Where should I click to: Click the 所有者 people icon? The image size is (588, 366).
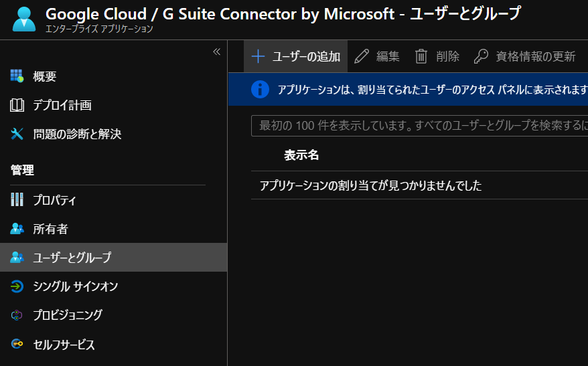pyautogui.click(x=17, y=229)
